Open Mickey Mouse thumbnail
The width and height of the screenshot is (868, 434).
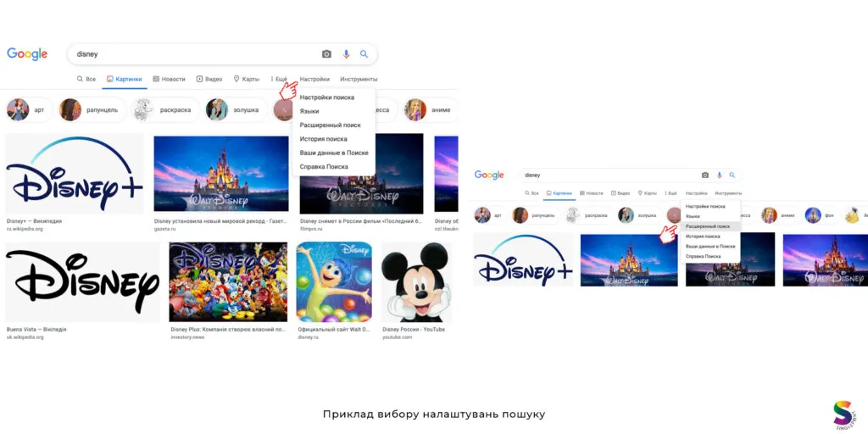[417, 281]
